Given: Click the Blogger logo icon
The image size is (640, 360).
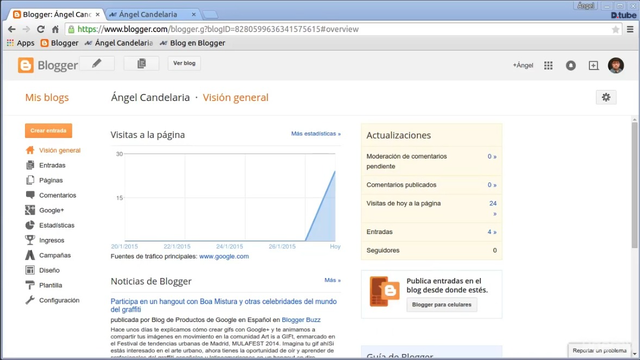Looking at the screenshot, I should 26,65.
